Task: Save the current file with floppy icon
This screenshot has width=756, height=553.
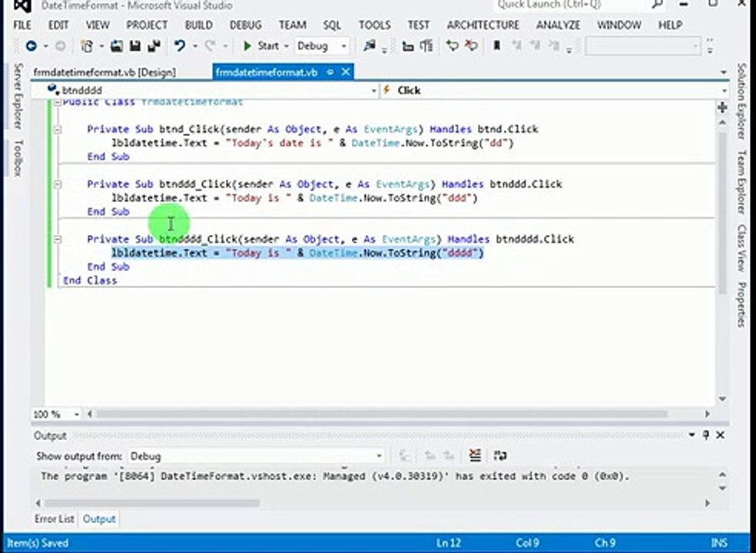Action: point(135,46)
